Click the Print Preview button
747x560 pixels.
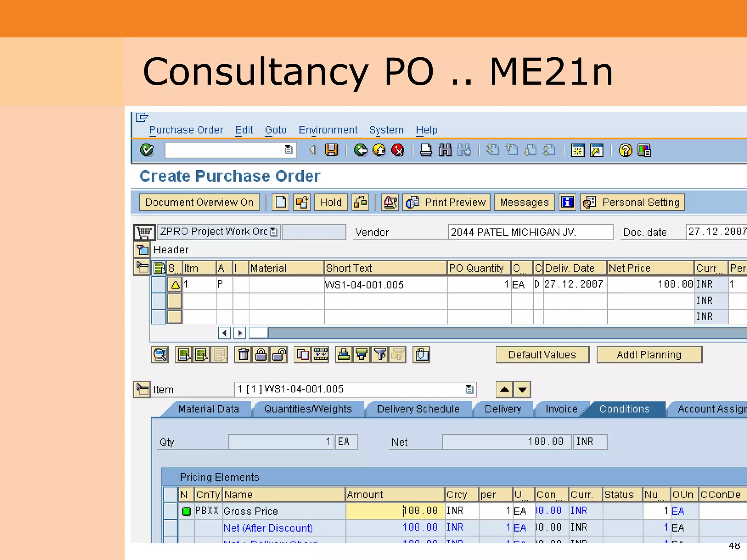(446, 202)
